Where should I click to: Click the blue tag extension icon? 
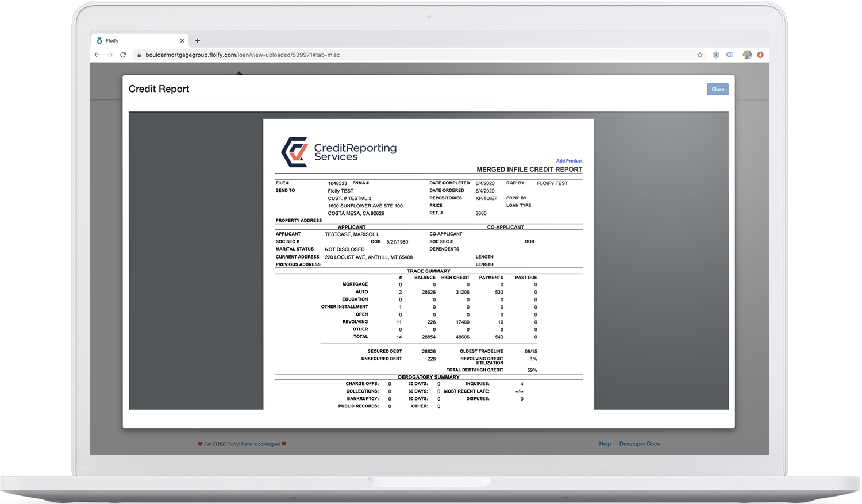(x=729, y=55)
